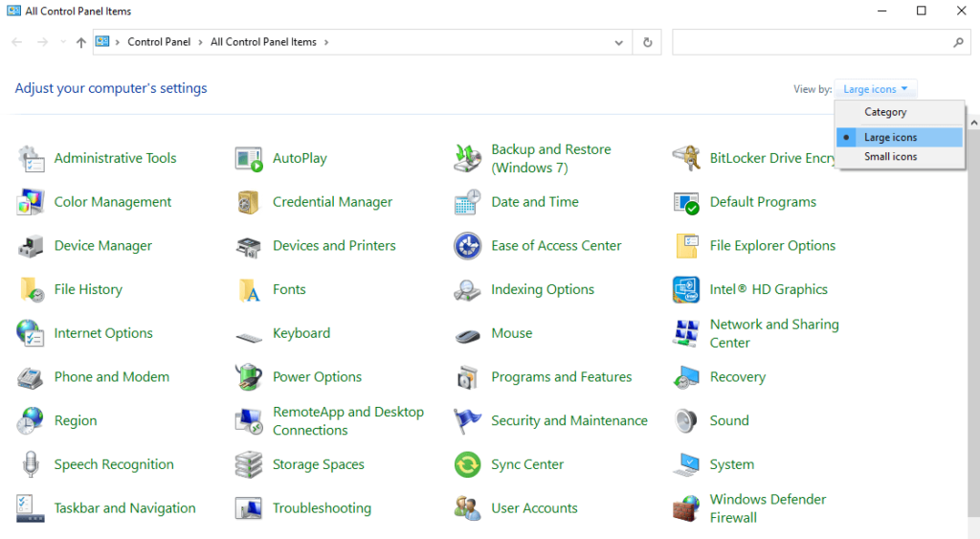Open the Sync Center green icon
The image size is (980, 539).
pos(467,464)
